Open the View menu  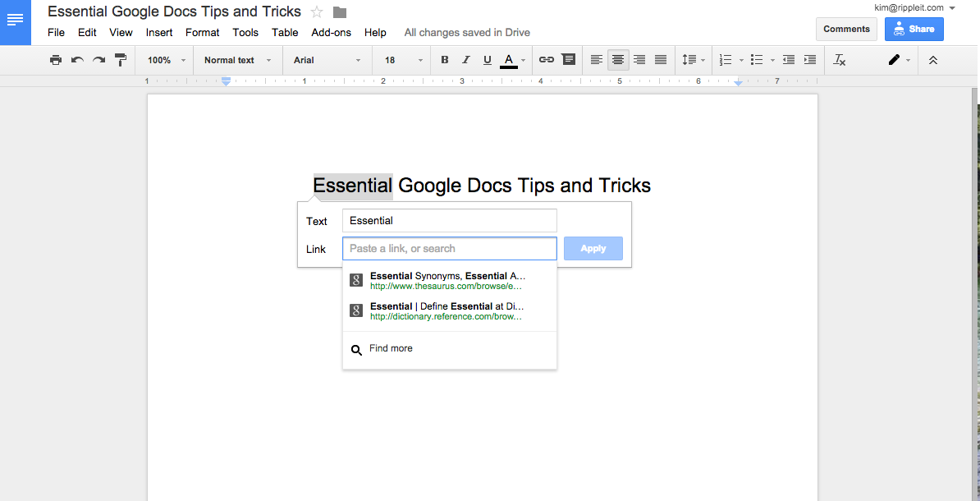pyautogui.click(x=121, y=33)
